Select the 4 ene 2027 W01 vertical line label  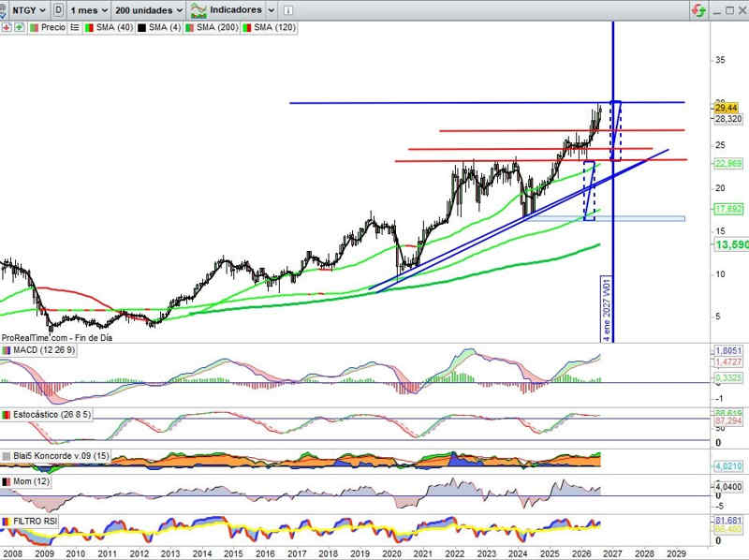(607, 309)
